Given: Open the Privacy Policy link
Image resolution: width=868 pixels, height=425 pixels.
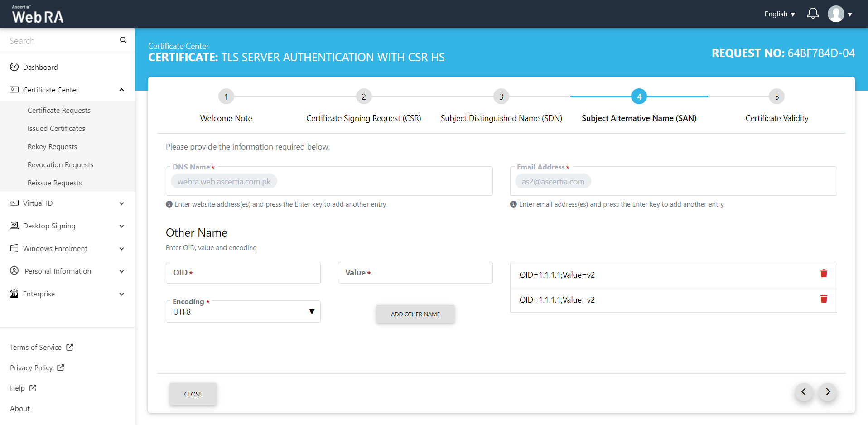Looking at the screenshot, I should (x=31, y=367).
